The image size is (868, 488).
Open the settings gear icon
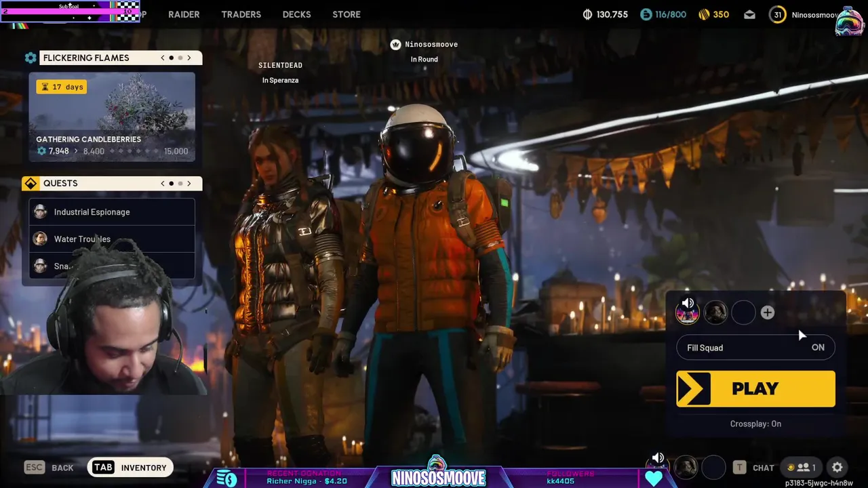tap(837, 467)
